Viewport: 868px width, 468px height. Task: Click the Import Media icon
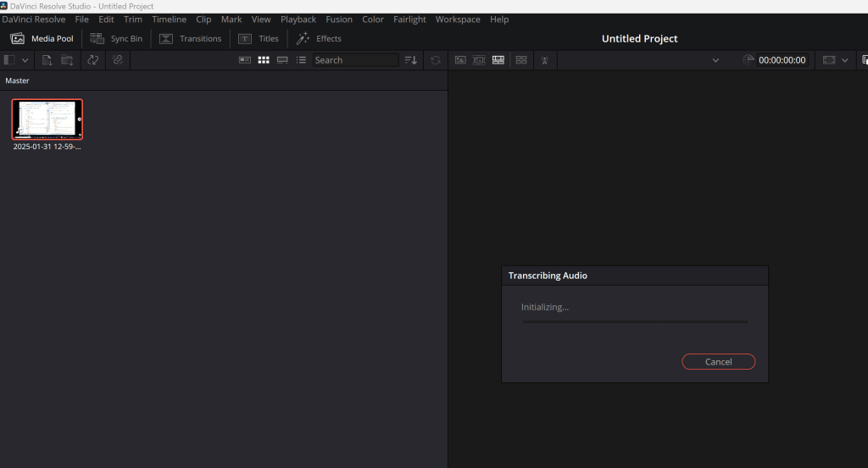47,60
